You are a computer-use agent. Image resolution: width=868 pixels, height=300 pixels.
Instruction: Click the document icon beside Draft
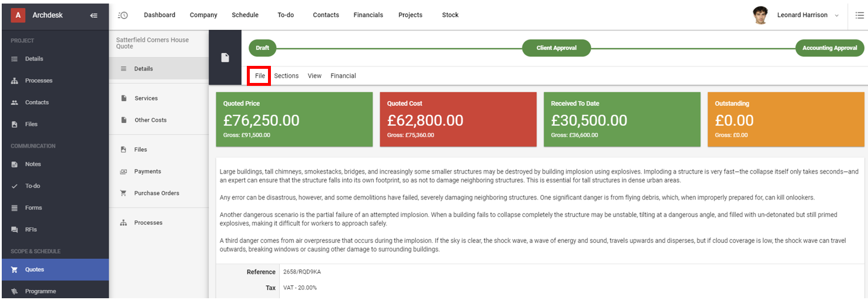click(x=225, y=57)
